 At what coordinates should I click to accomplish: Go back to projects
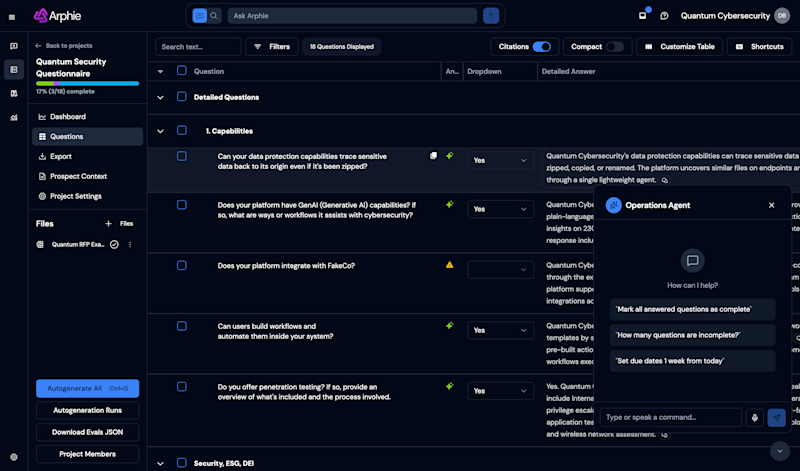pyautogui.click(x=64, y=45)
